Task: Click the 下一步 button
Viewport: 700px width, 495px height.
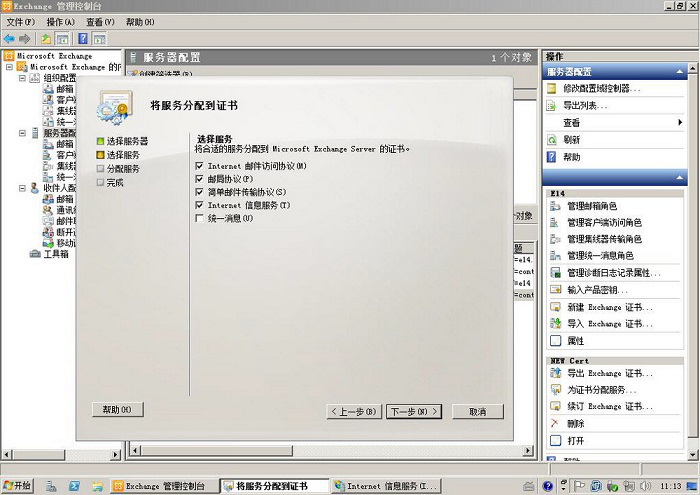Action: tap(413, 411)
